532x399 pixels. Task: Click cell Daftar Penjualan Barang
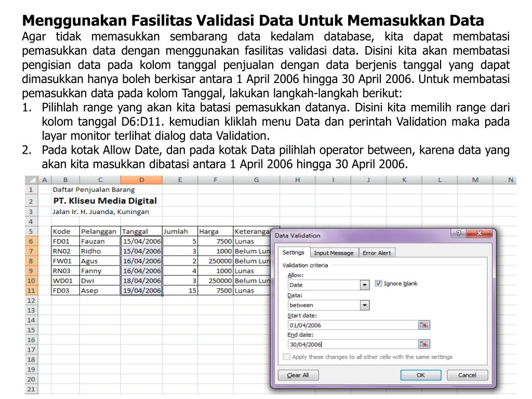pos(94,190)
